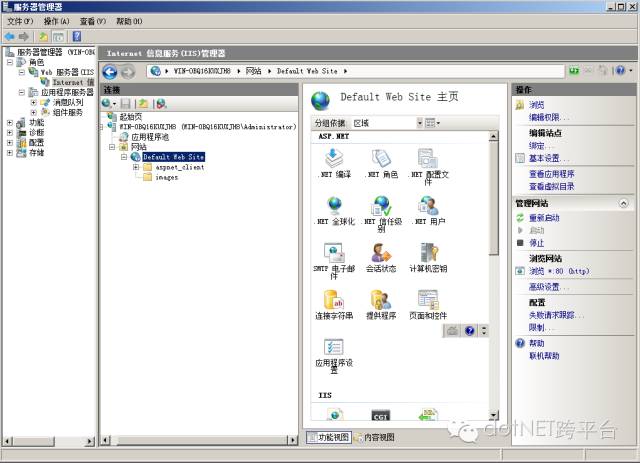Collapse the 管理网站 section chevron

623,203
